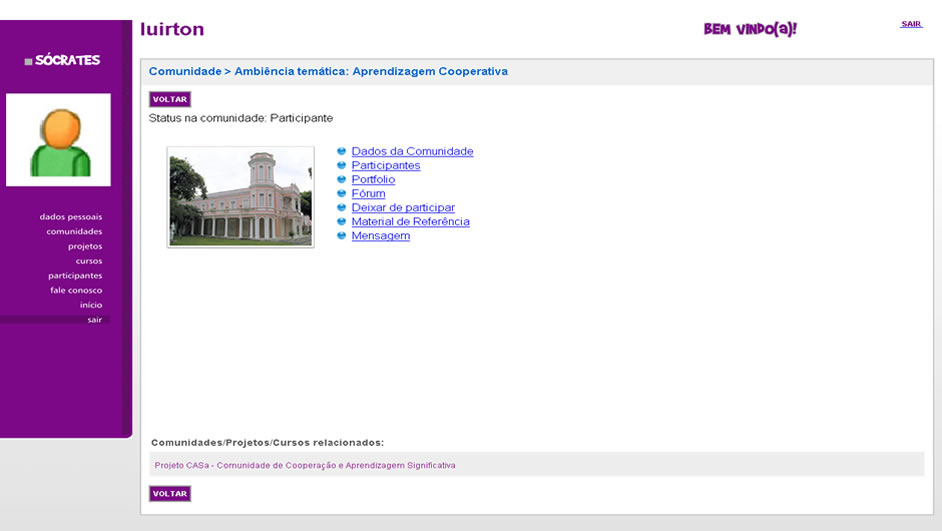The height and width of the screenshot is (531, 942).
Task: Click the user avatar icon in sidebar
Action: pyautogui.click(x=58, y=140)
